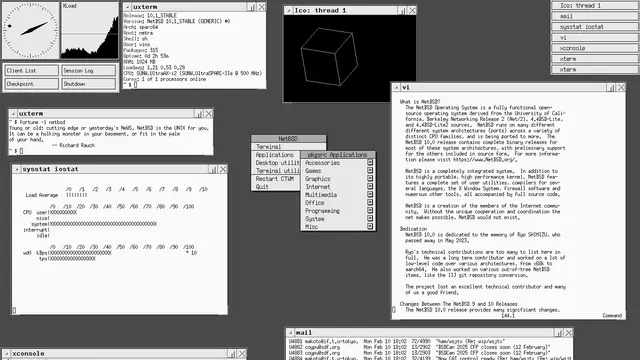Expand the Graphics submenu arrow
The image size is (640, 360).
370,178
